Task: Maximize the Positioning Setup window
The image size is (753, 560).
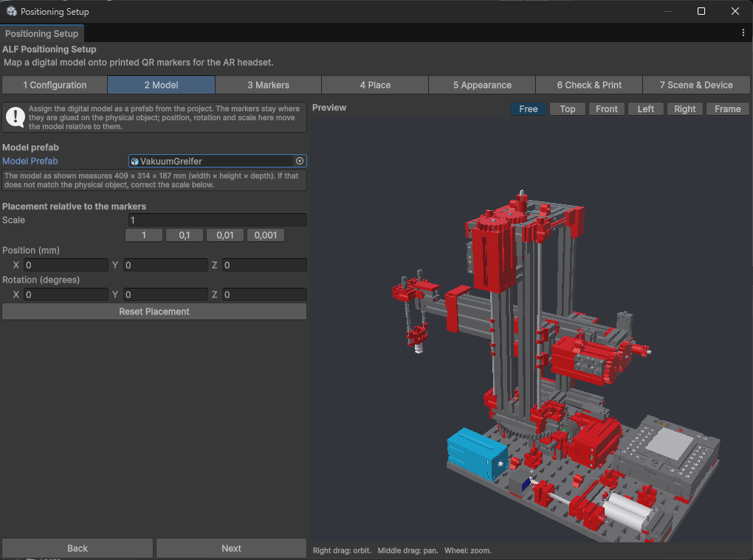Action: point(701,11)
